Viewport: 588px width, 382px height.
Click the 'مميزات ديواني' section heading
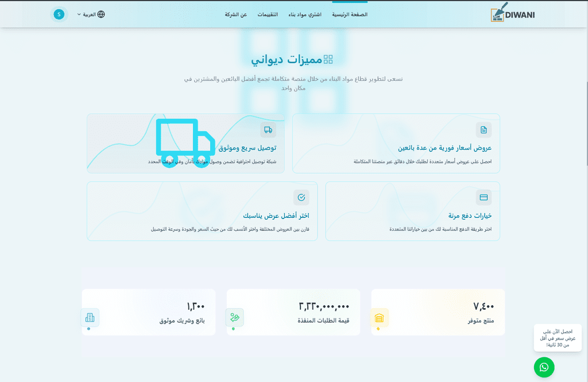coord(287,60)
